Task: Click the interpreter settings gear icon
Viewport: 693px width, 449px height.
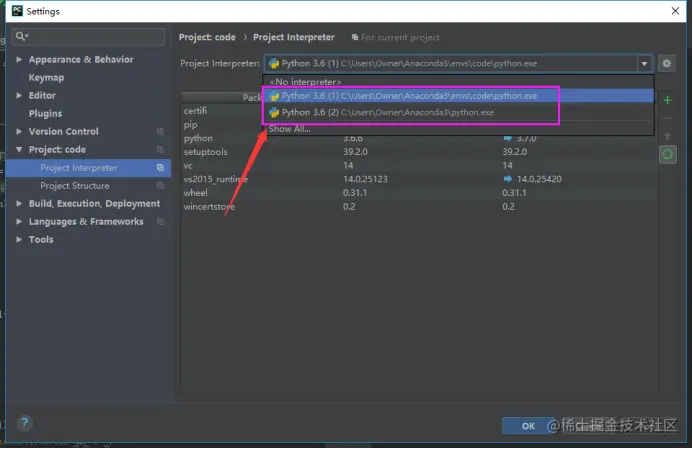Action: [x=666, y=64]
